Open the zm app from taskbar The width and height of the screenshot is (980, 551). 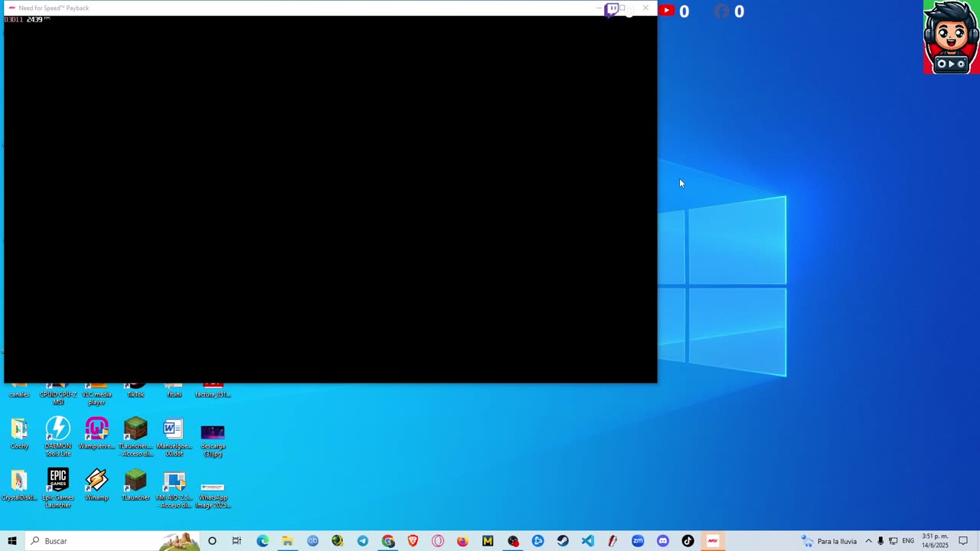tap(638, 541)
